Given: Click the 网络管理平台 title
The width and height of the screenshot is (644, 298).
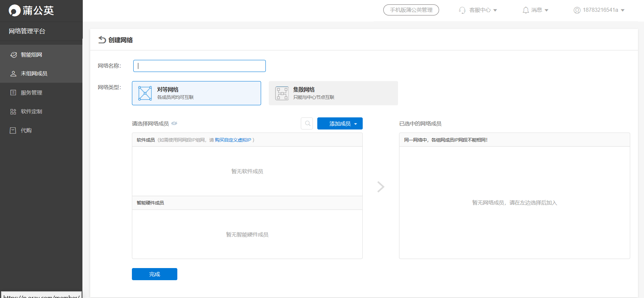Looking at the screenshot, I should (x=27, y=31).
